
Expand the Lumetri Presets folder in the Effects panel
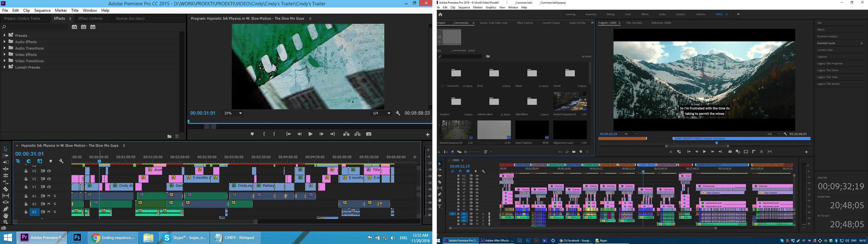tap(4, 67)
